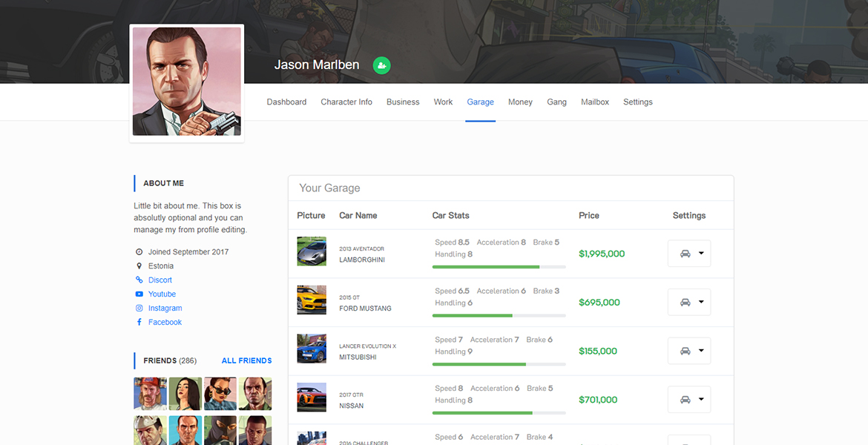The width and height of the screenshot is (868, 445).
Task: Open the Youtube link
Action: [x=162, y=294]
